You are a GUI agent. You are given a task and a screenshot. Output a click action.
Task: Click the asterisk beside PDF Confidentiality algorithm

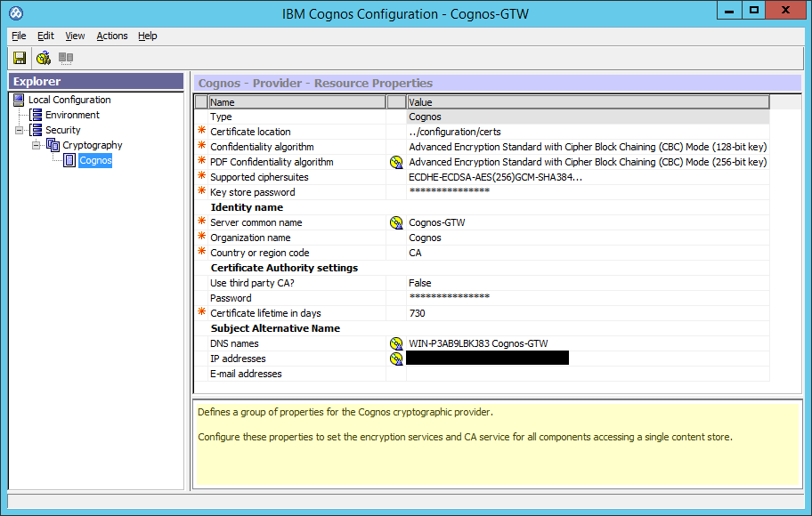tap(201, 160)
